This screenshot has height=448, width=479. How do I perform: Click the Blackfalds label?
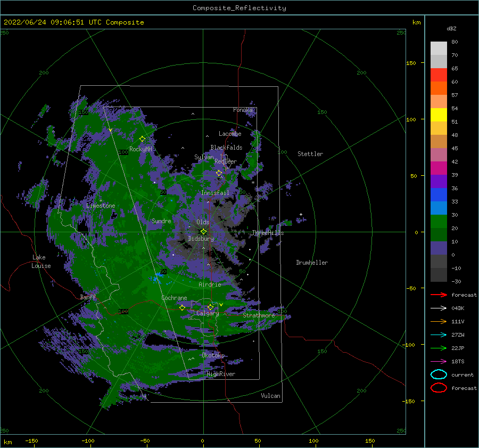[x=226, y=148]
